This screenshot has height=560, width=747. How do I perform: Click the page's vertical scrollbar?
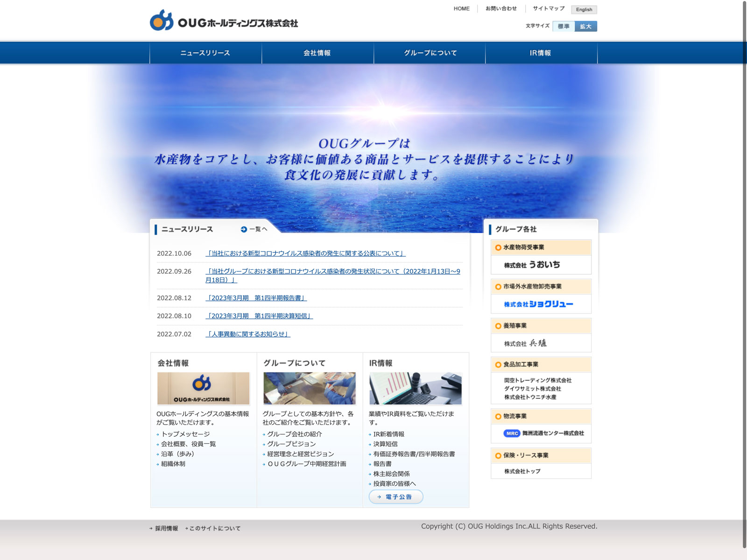pyautogui.click(x=744, y=280)
